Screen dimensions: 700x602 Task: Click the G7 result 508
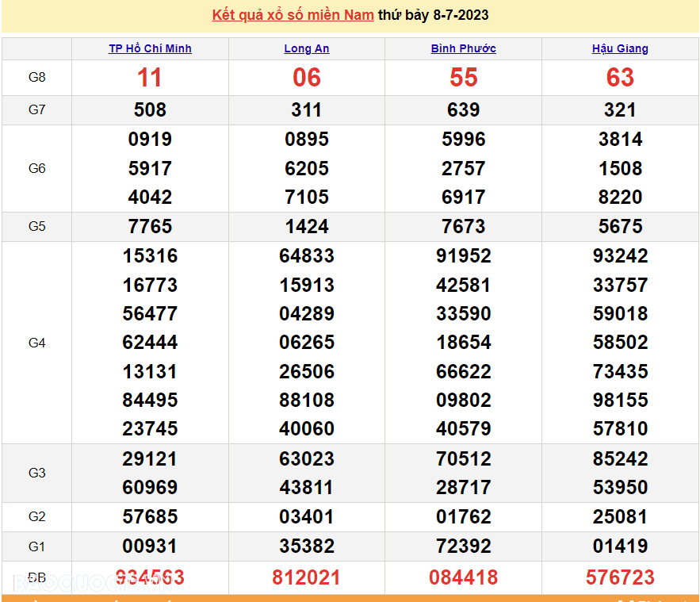149,110
